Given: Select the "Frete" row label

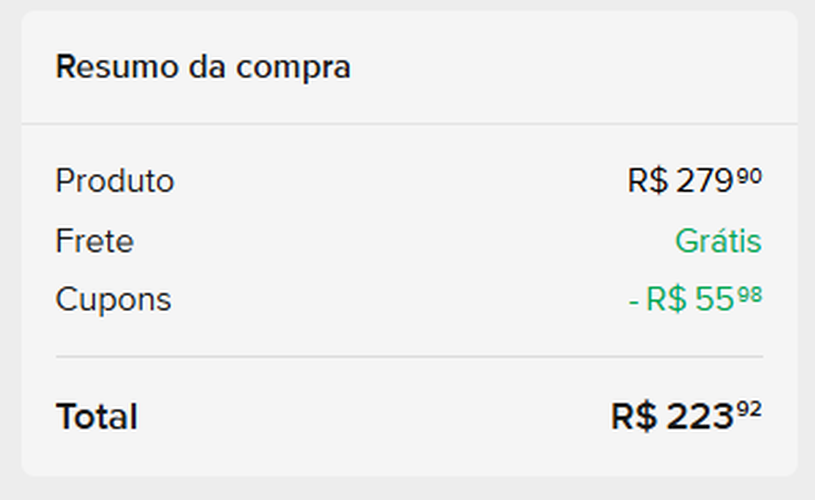Looking at the screenshot, I should tap(94, 241).
